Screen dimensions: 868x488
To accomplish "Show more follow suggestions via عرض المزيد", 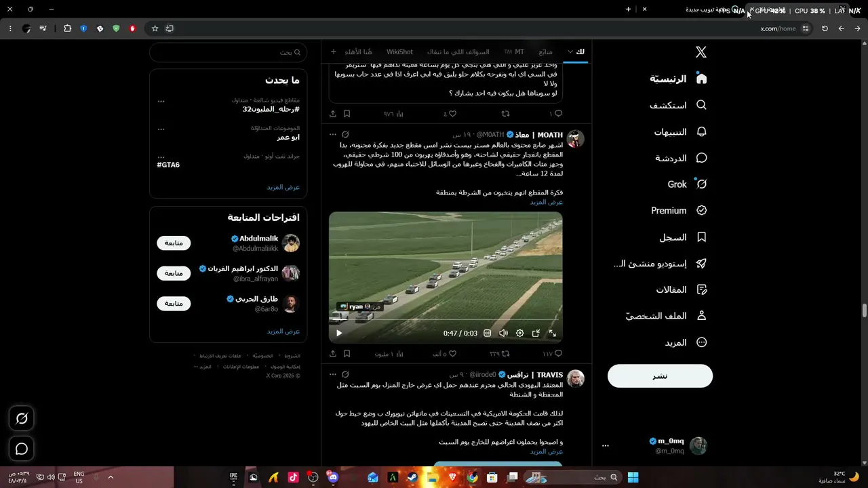I will [283, 331].
